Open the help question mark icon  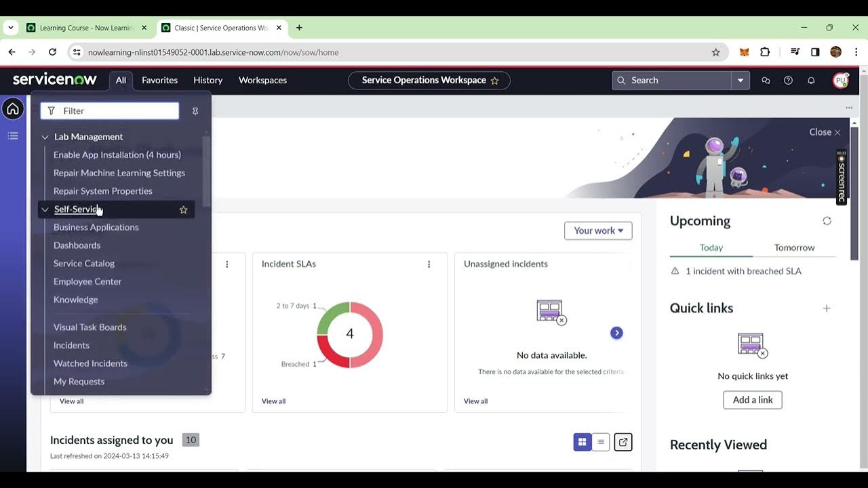tap(788, 80)
